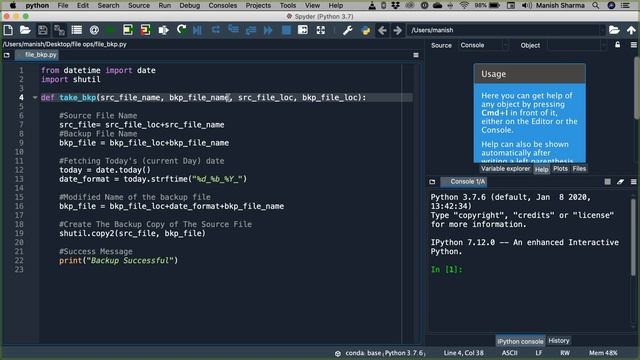Viewport: 640px width, 360px height.
Task: Select the Console 1/A tab
Action: [x=464, y=182]
